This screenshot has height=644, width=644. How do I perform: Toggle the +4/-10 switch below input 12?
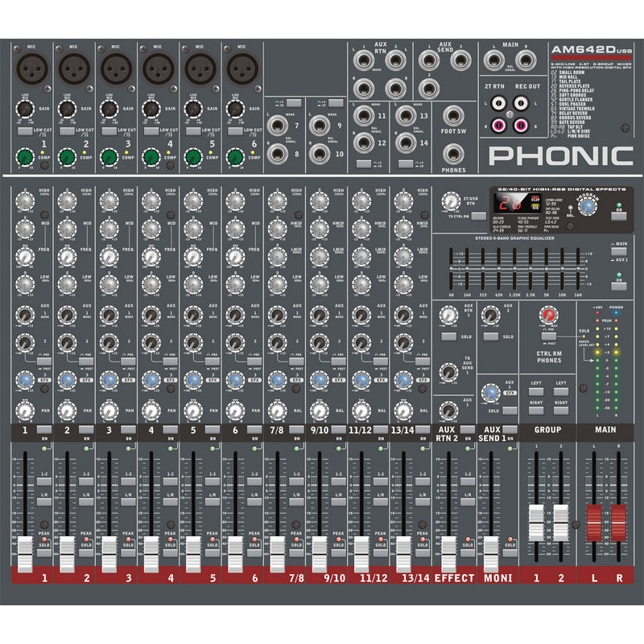click(364, 164)
